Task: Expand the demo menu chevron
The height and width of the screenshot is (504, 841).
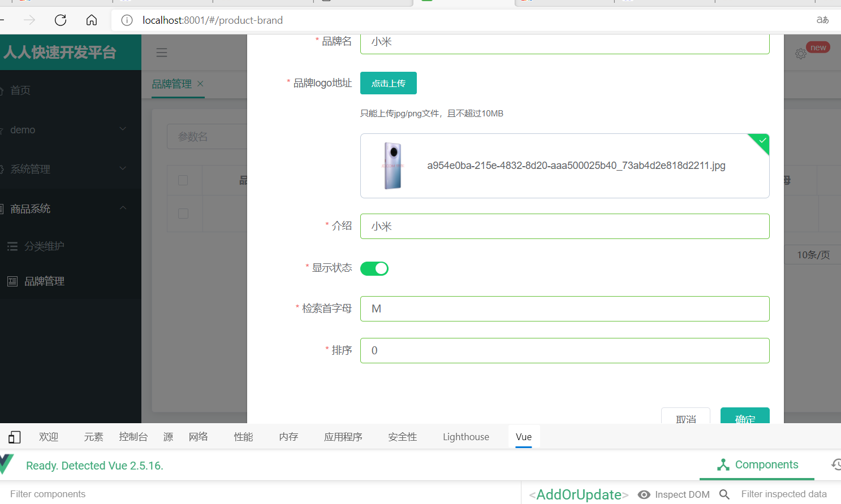Action: click(x=123, y=129)
